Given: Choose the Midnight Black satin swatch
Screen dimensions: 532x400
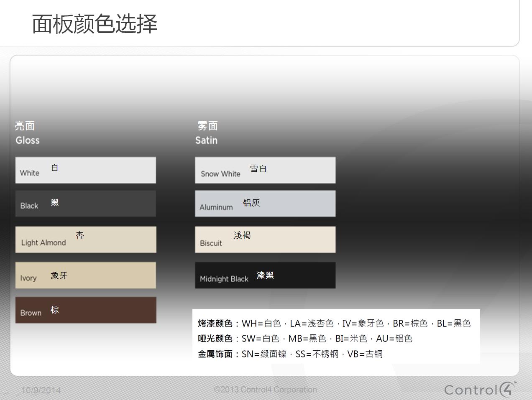Looking at the screenshot, I should coord(265,275).
